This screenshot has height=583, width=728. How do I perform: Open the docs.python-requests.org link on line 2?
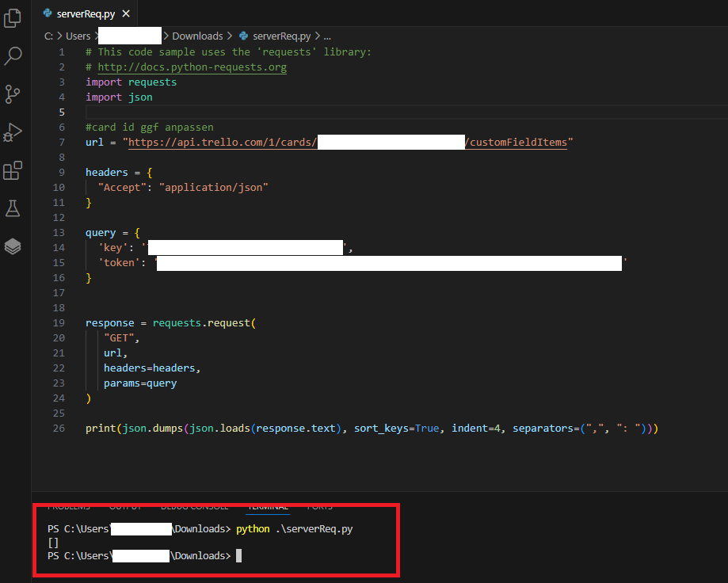[x=192, y=67]
